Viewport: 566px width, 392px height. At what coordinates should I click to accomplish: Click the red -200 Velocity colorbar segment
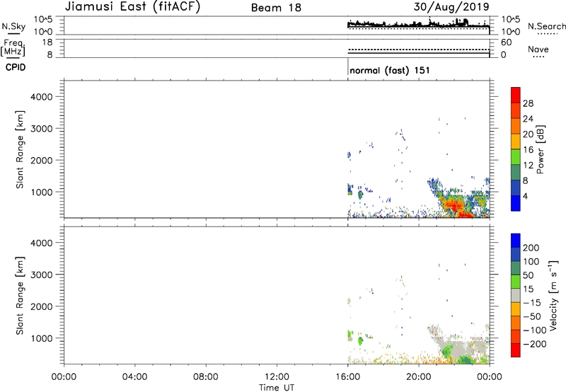tap(516, 350)
